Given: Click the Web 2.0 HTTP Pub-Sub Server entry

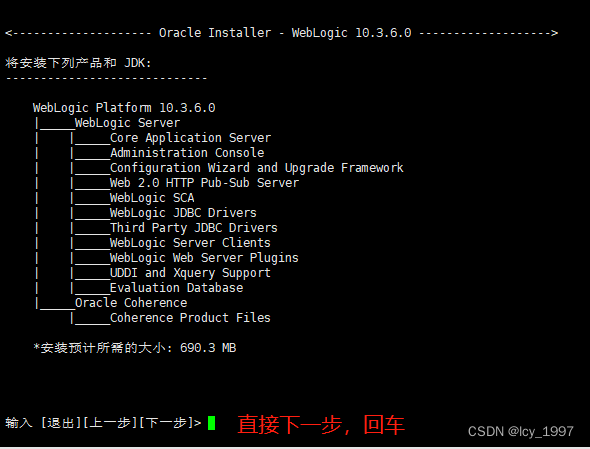Looking at the screenshot, I should point(204,183).
